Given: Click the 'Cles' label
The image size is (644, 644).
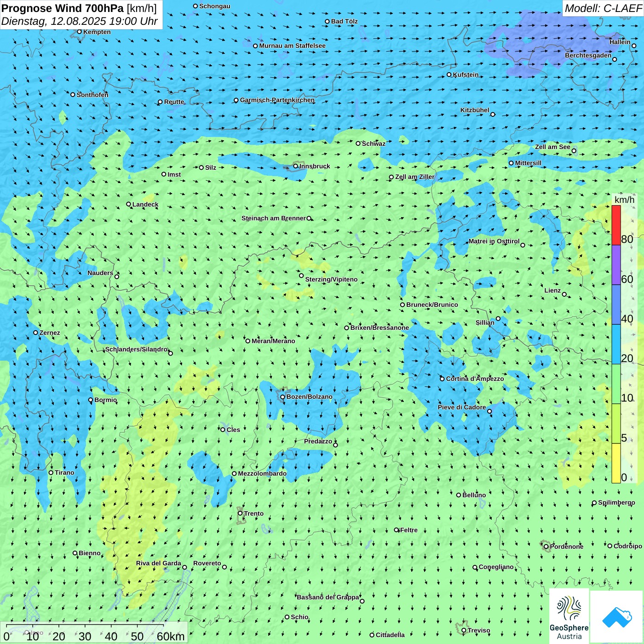Looking at the screenshot, I should tap(233, 430).
